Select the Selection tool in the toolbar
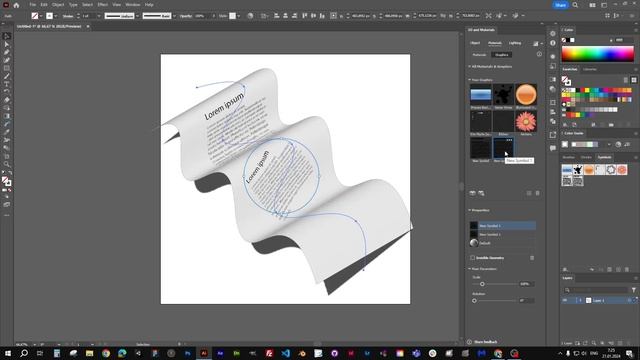The width and height of the screenshot is (640, 360). tap(7, 36)
